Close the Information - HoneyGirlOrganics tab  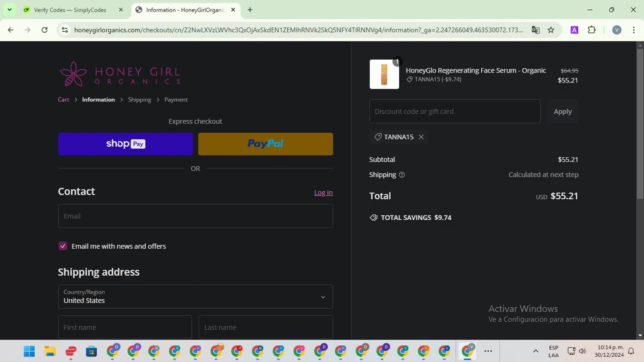233,10
